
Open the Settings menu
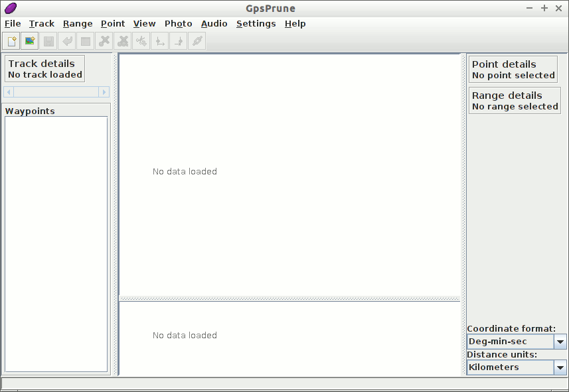click(256, 24)
